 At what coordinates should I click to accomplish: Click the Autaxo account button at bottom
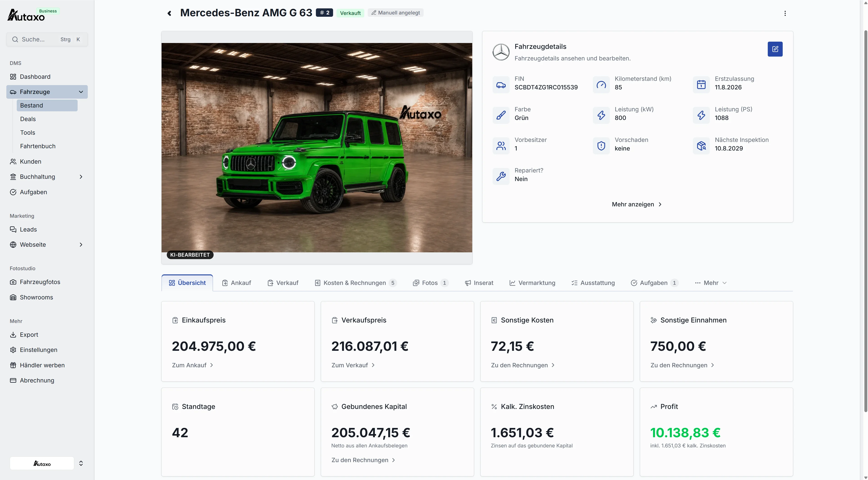click(x=42, y=463)
